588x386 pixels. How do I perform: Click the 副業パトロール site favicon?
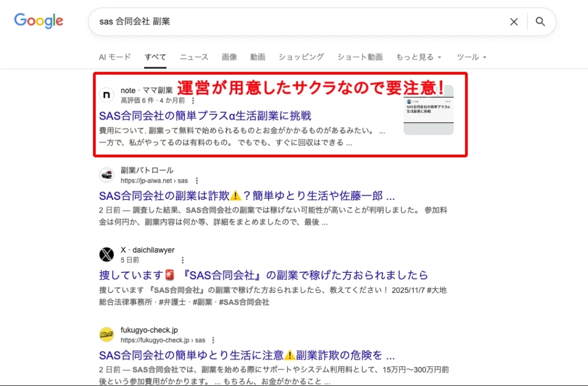(x=106, y=175)
